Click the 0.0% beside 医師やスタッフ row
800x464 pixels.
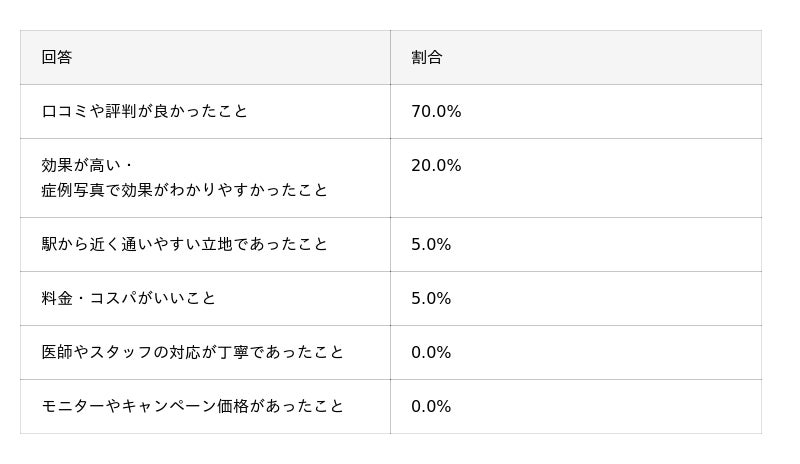click(431, 352)
